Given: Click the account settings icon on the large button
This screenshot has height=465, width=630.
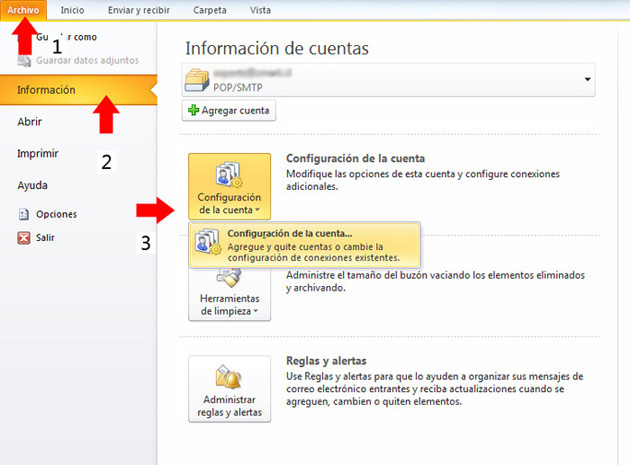Looking at the screenshot, I should pos(228,174).
